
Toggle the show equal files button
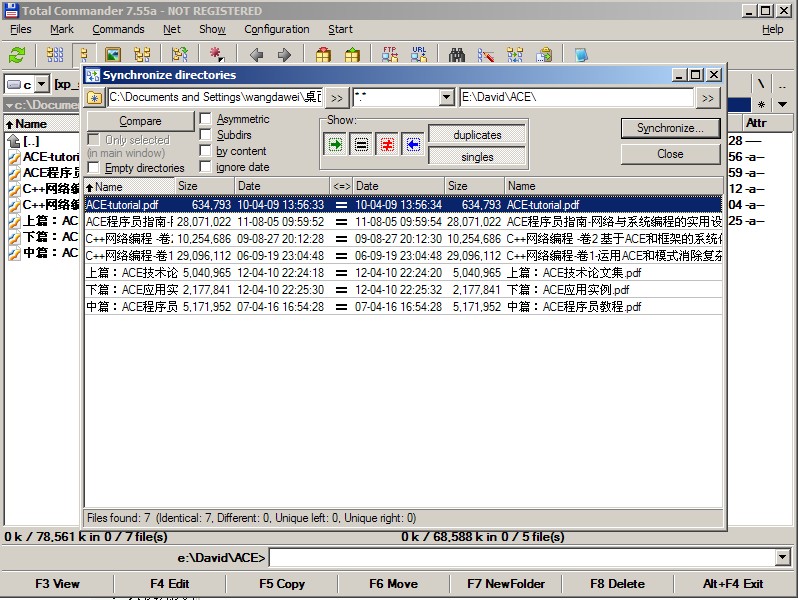(x=361, y=145)
